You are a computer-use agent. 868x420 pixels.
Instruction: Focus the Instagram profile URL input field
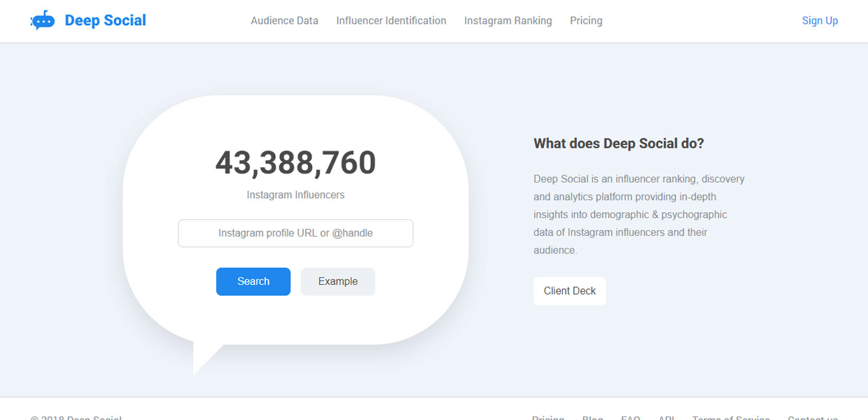point(295,233)
